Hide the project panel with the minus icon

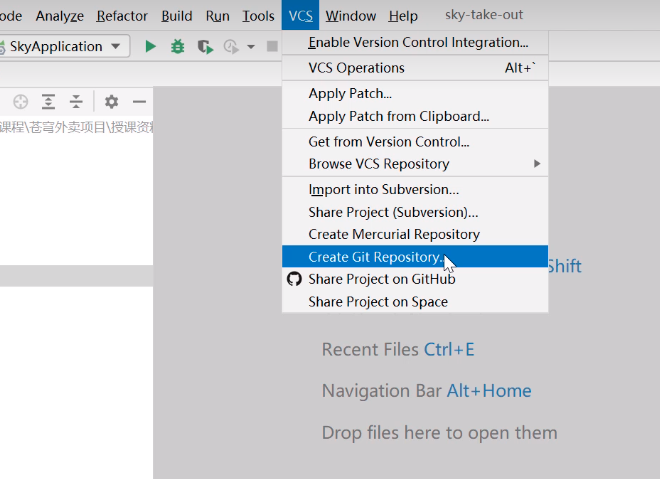pyautogui.click(x=139, y=102)
